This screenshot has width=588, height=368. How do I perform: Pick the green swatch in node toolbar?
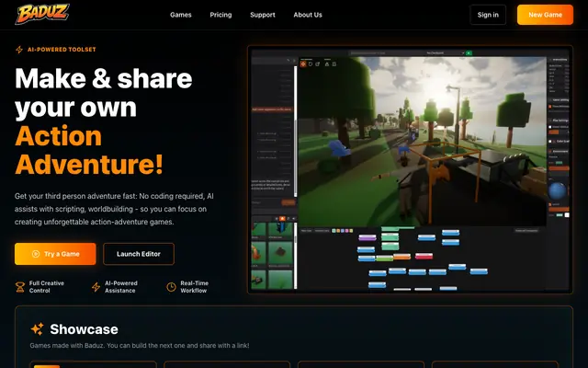click(334, 231)
